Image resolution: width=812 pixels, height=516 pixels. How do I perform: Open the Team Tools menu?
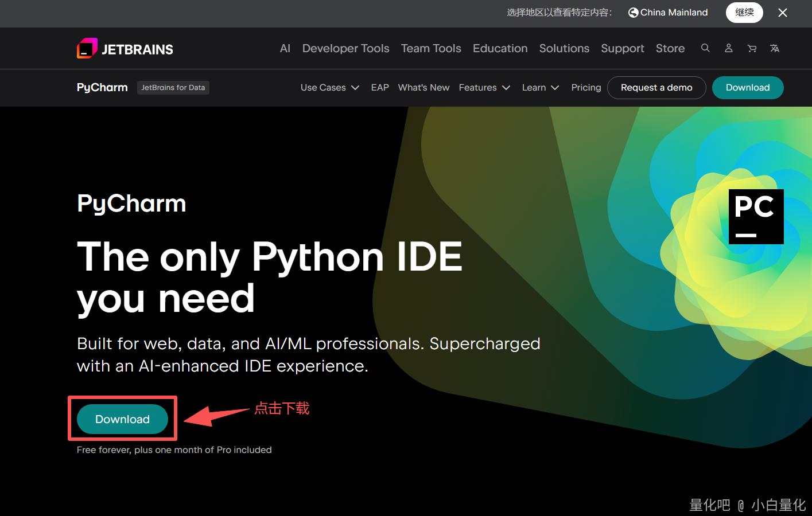(431, 49)
